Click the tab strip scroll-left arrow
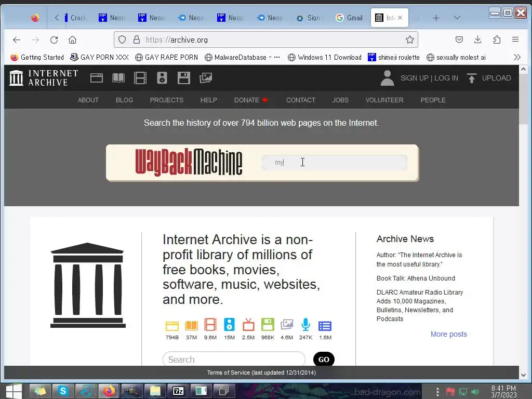 pos(57,18)
